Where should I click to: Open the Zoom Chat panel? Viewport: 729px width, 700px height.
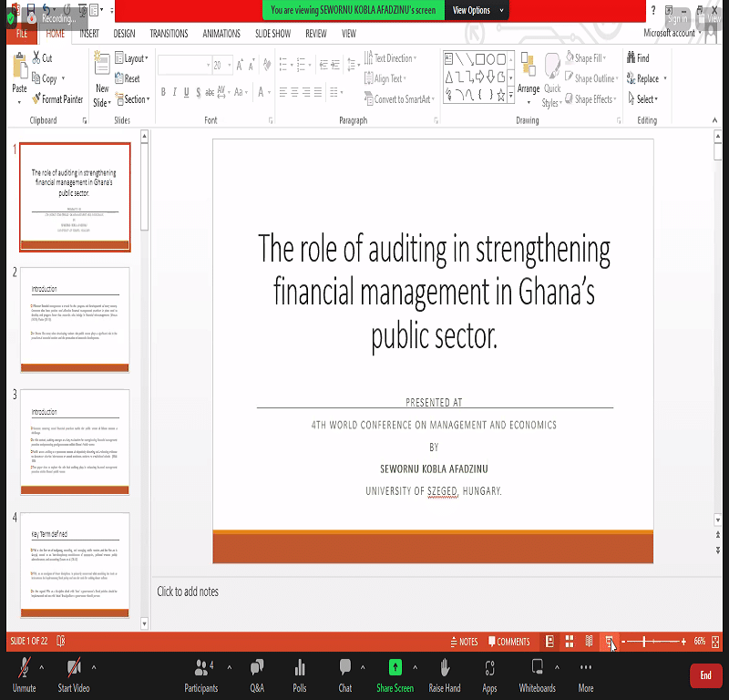click(345, 672)
